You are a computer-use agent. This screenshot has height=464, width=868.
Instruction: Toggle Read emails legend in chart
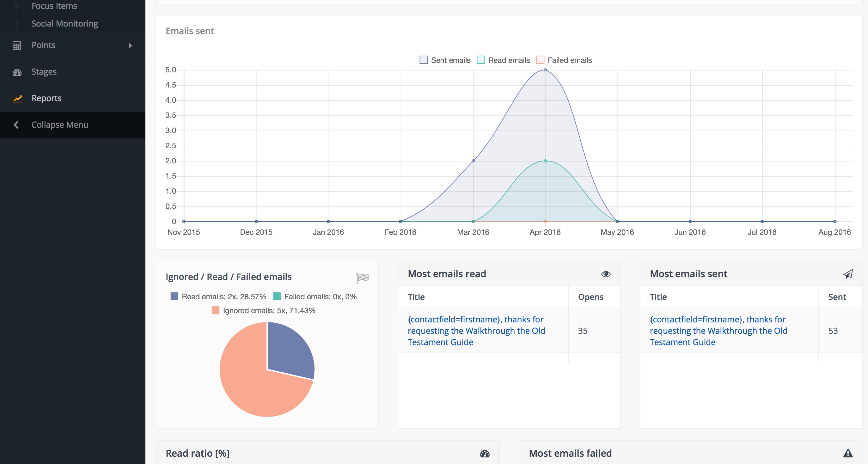pyautogui.click(x=504, y=60)
